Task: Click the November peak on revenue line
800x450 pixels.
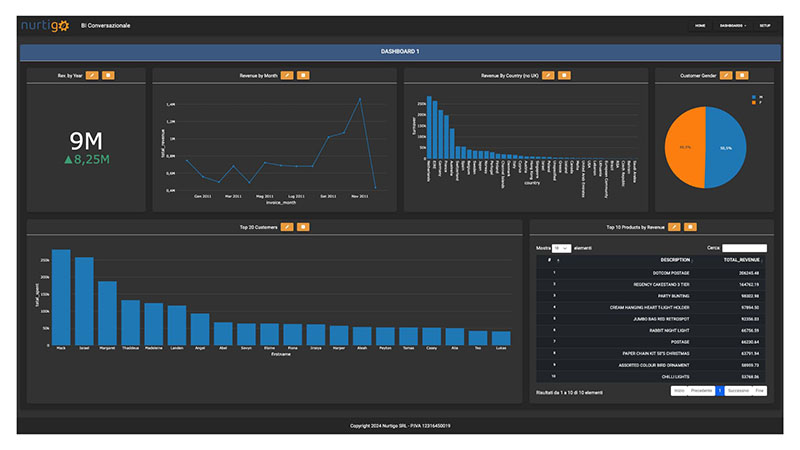Action: click(x=360, y=99)
